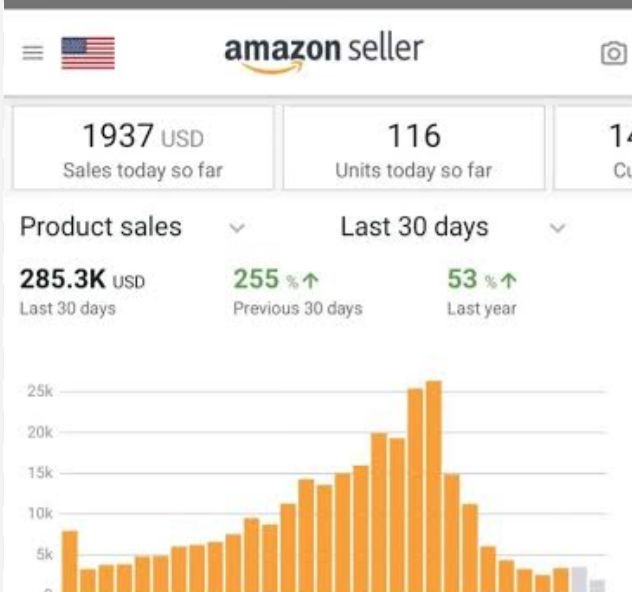Screen dimensions: 632x592
Task: Open the camera scan icon
Action: pyautogui.click(x=612, y=54)
